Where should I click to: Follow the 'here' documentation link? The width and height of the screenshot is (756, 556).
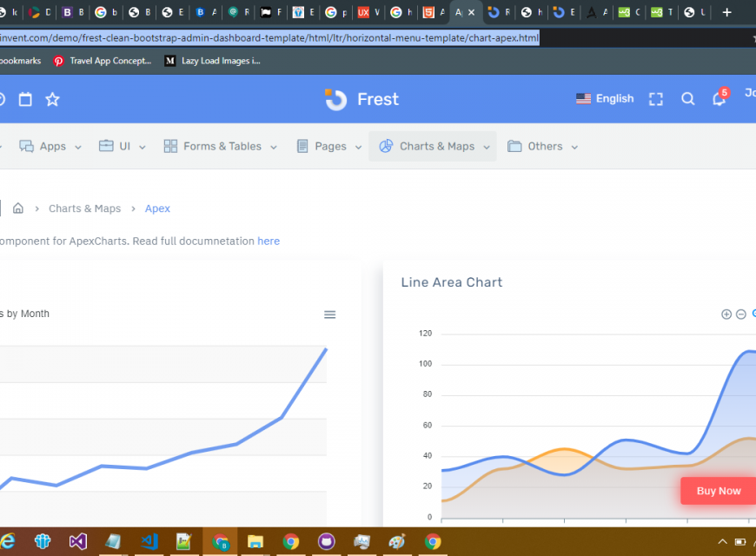pyautogui.click(x=269, y=241)
